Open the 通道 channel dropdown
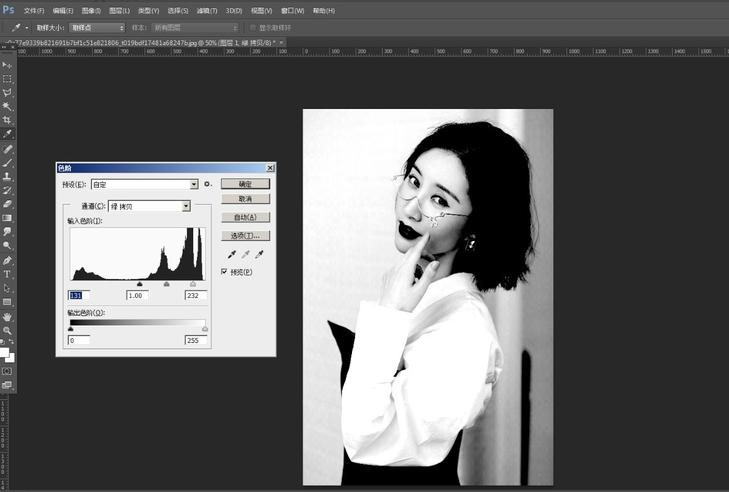Screen dimensions: 729x492 click(x=186, y=206)
